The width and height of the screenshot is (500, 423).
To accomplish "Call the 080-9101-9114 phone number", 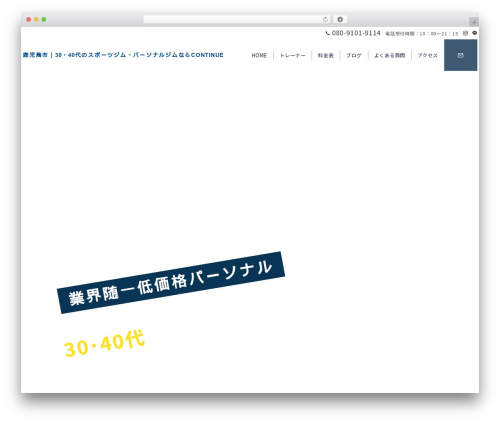I will point(356,33).
